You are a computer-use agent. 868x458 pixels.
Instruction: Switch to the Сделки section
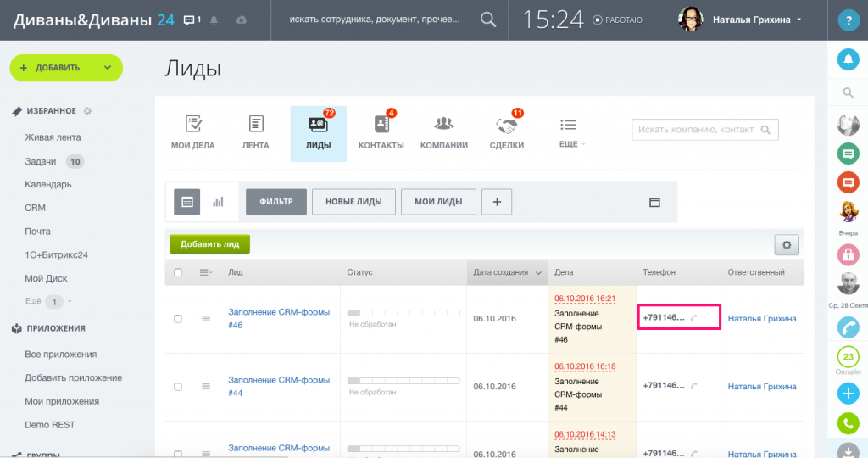(507, 133)
